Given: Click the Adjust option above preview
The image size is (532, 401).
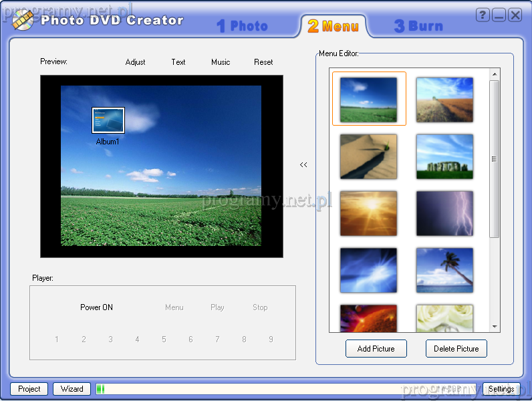Looking at the screenshot, I should (x=136, y=62).
